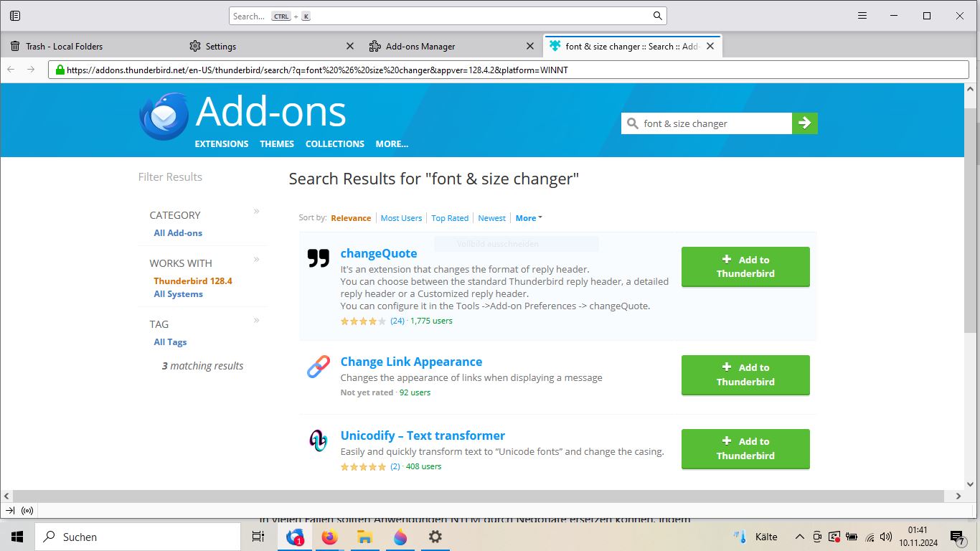The width and height of the screenshot is (980, 551).
Task: Select the All Systems filter
Action: click(x=178, y=294)
